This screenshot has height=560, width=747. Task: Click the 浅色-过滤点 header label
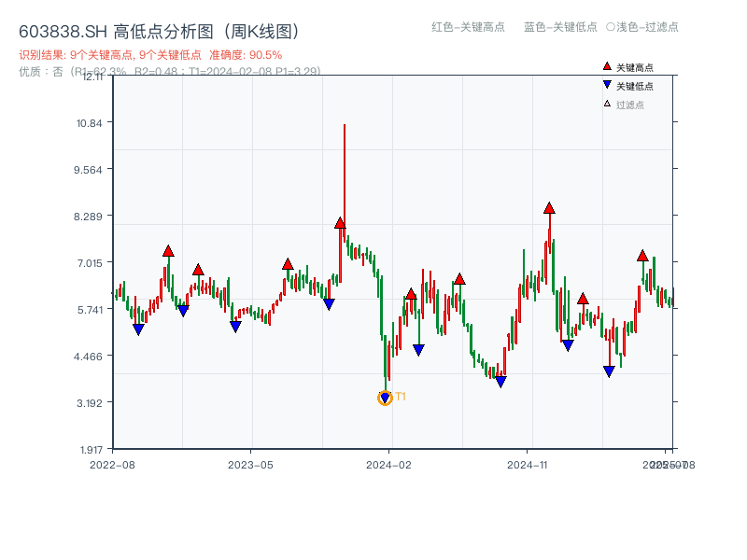click(x=642, y=27)
